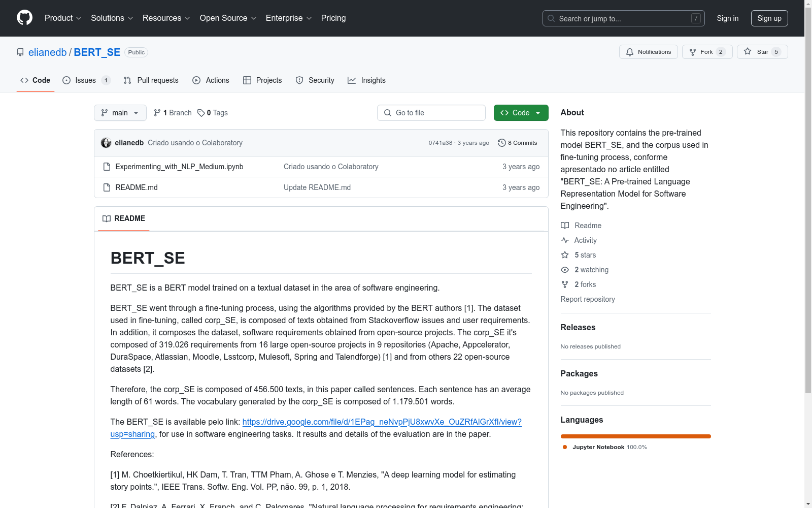Open the GitHub homepage logo
812x508 pixels.
click(24, 18)
